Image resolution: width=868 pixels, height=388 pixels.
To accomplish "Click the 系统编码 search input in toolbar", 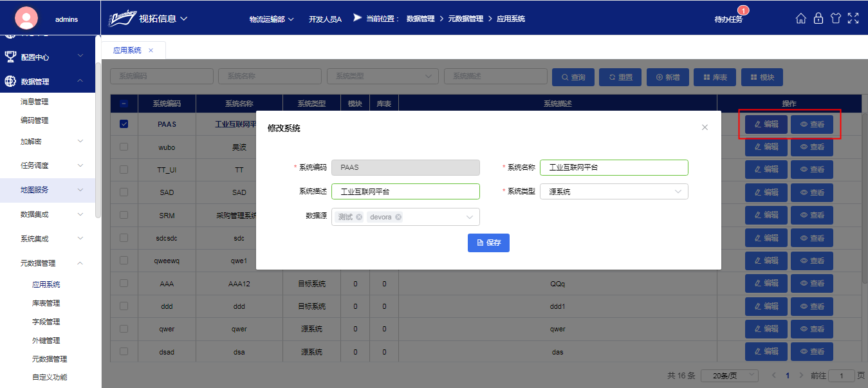I will [x=162, y=76].
